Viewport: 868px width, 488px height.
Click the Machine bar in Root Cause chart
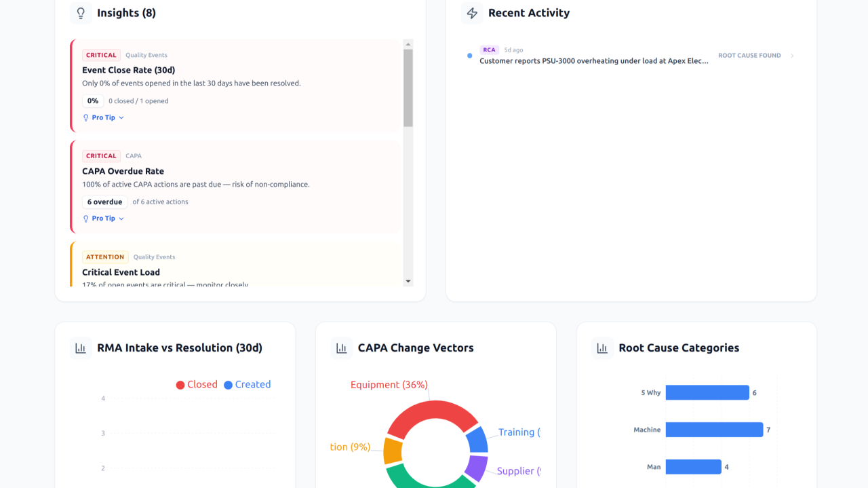tap(713, 430)
